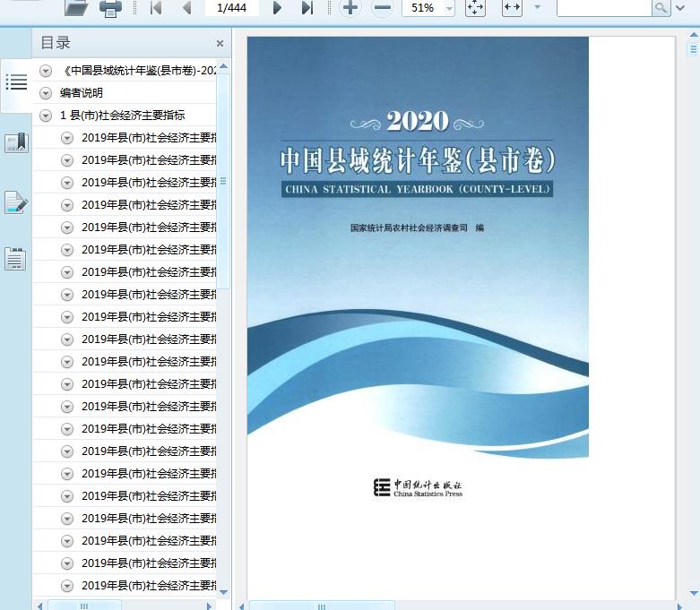Screen dimensions: 700x610
Task: Click document horizontal scrollbar thumb
Action: pyautogui.click(x=322, y=606)
